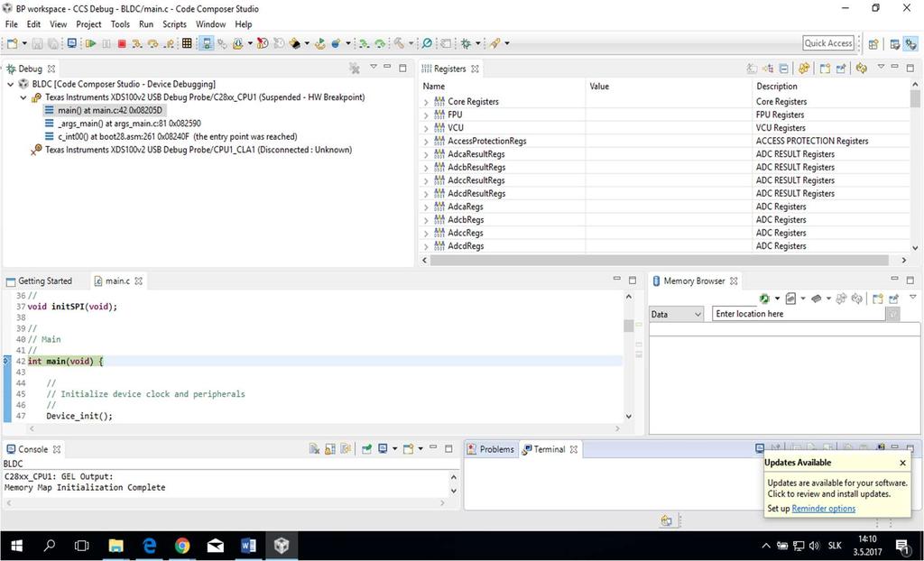Collapse the BLDC debug session node

[x=10, y=84]
